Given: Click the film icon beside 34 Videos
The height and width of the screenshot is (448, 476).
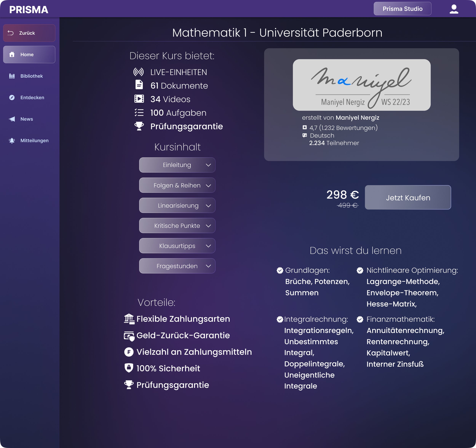Looking at the screenshot, I should click(139, 99).
